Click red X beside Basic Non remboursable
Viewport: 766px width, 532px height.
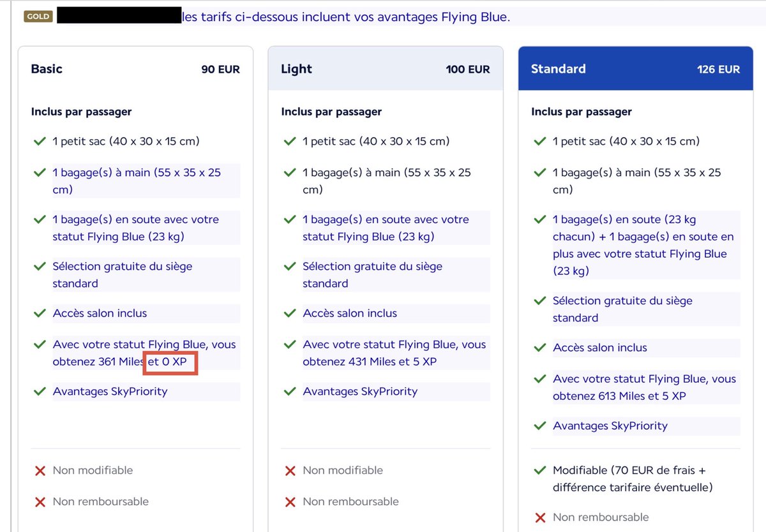click(x=40, y=502)
